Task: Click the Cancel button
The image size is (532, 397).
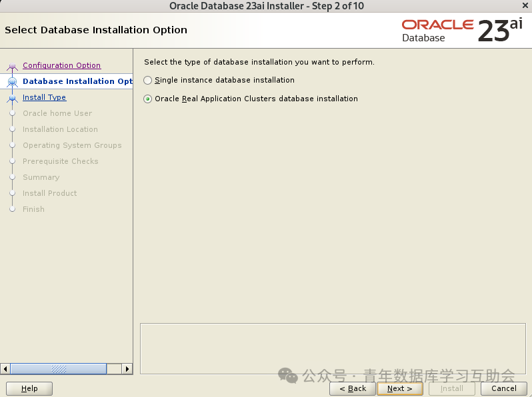Action: [504, 388]
